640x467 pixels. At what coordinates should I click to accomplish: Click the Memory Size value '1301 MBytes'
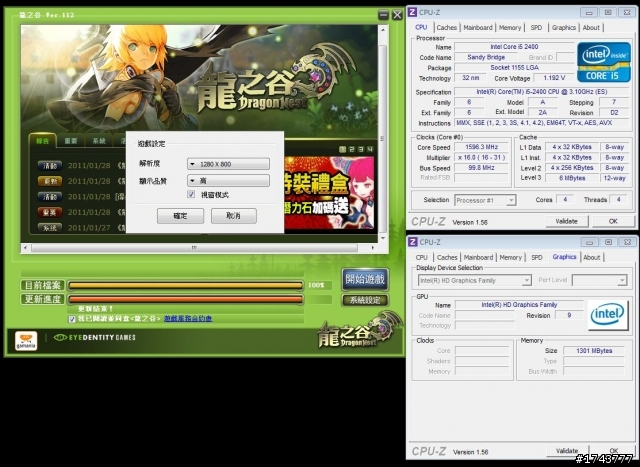[x=594, y=351]
